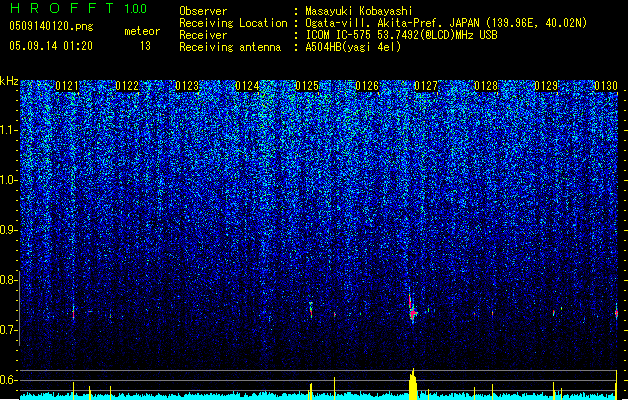Click the meteor count 13
The image size is (629, 400).
(x=145, y=46)
